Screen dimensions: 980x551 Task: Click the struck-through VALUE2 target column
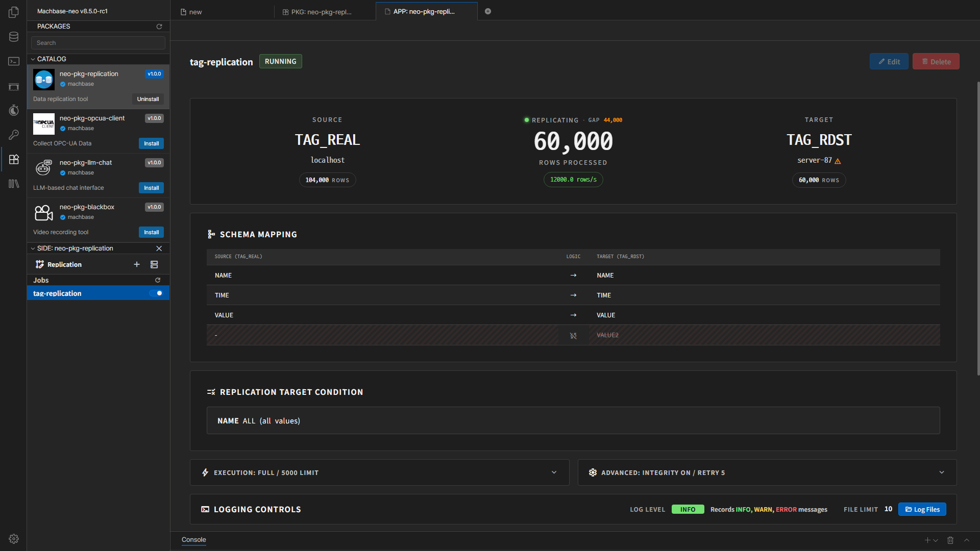point(607,335)
